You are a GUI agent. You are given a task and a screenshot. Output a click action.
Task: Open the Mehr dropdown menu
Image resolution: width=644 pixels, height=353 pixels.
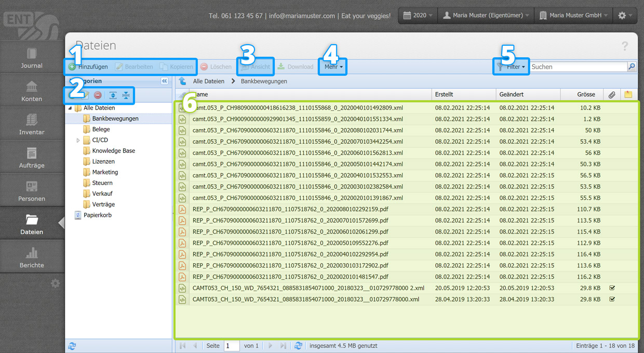tap(333, 67)
